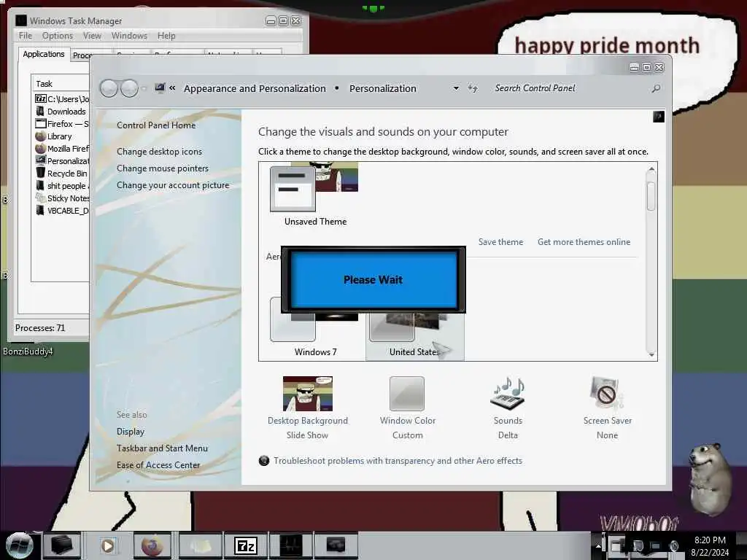
Task: Click the address bar refresh icon
Action: point(473,88)
